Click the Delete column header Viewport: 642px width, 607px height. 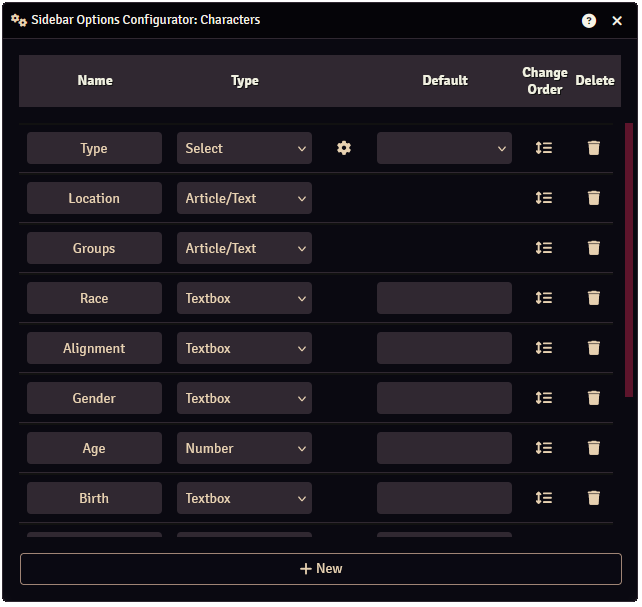pyautogui.click(x=595, y=81)
